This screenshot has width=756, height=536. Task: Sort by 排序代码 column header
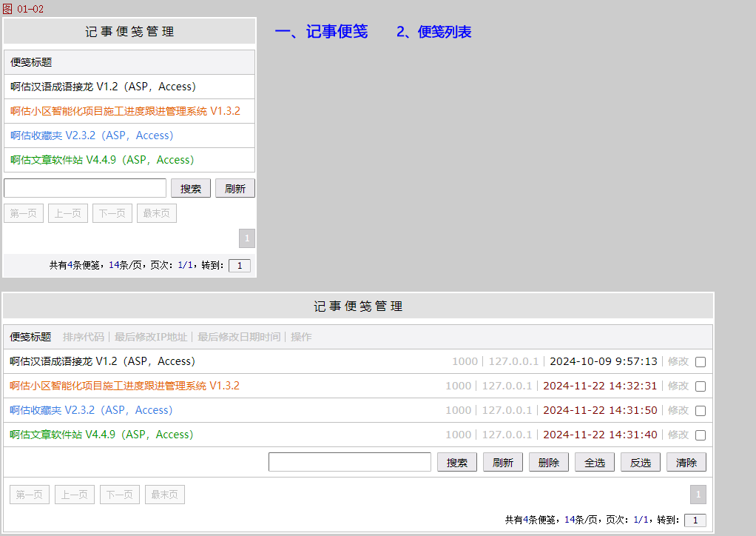point(84,337)
